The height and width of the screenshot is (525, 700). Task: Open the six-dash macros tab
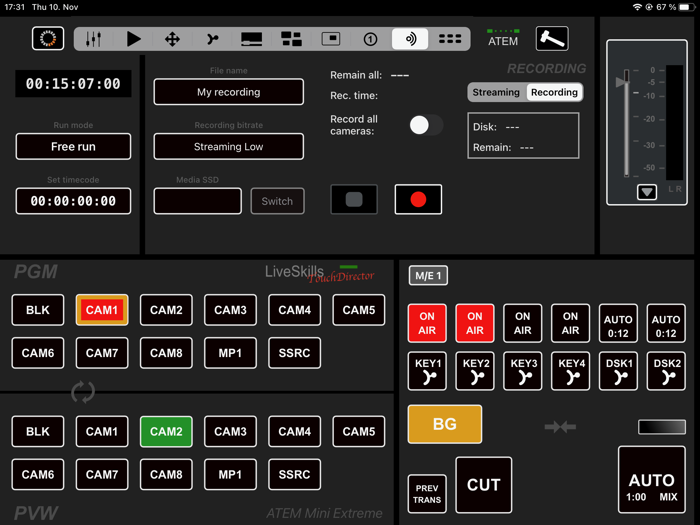(450, 39)
